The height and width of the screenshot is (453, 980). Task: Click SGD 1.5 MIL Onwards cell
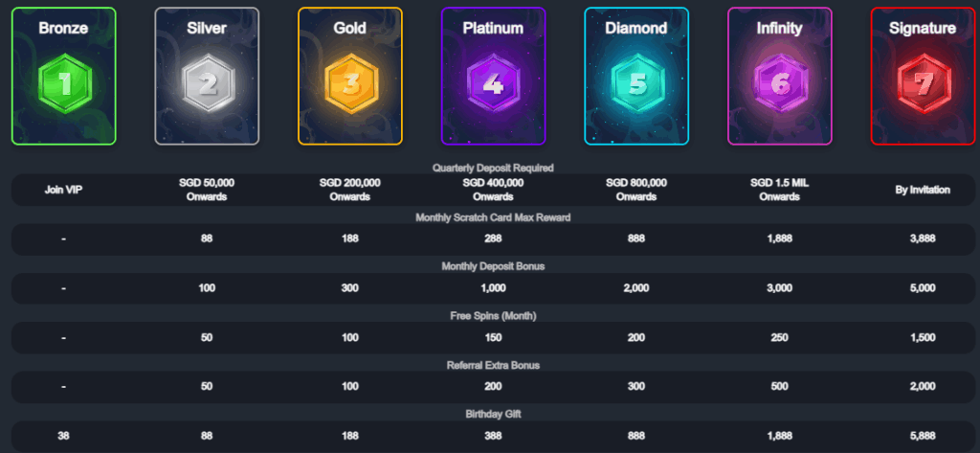(779, 190)
